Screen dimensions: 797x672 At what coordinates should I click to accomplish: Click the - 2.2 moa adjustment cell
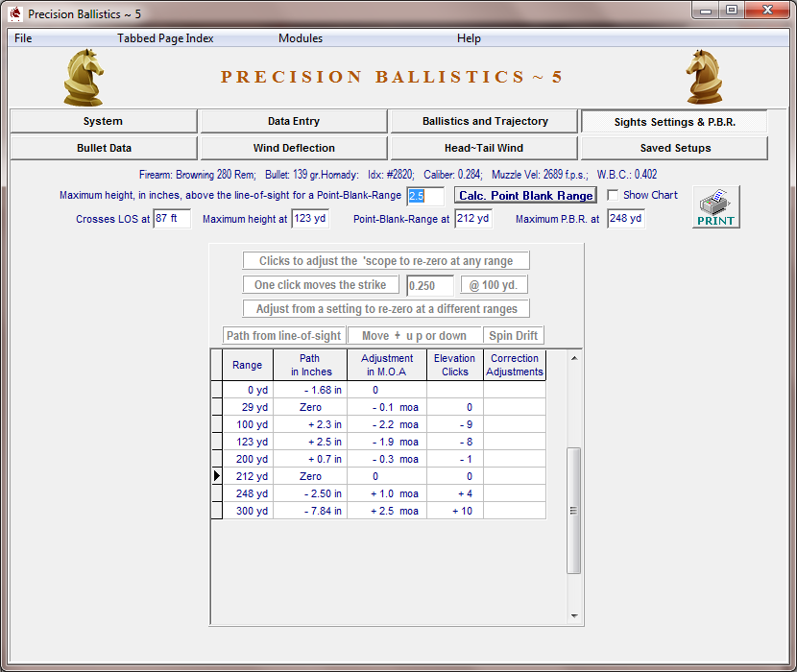387,424
